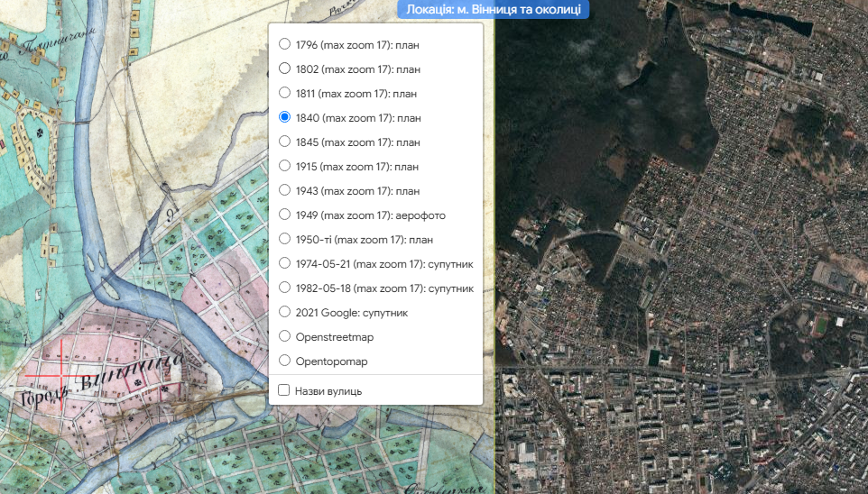Select the 1802 plan radio button
This screenshot has width=868, height=494.
click(284, 68)
